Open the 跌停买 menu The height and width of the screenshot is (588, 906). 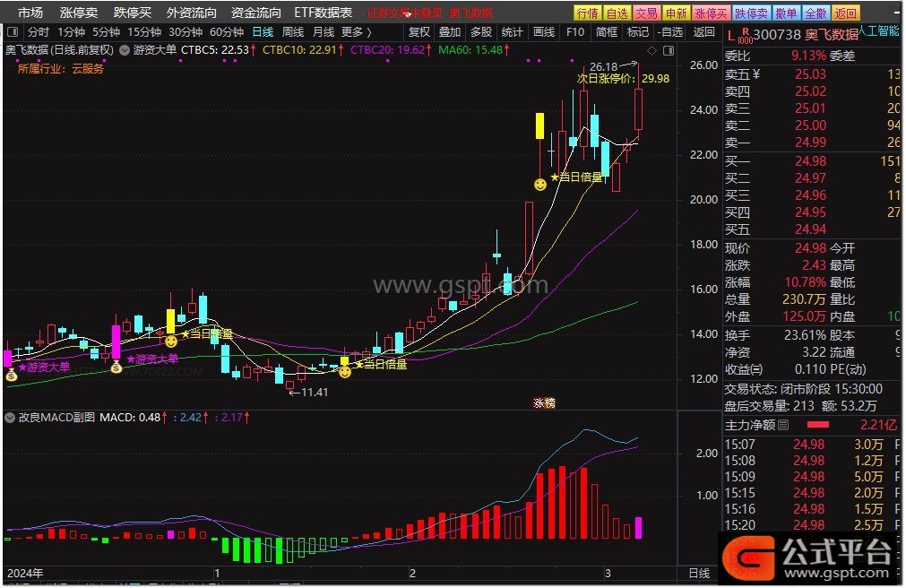(x=133, y=13)
